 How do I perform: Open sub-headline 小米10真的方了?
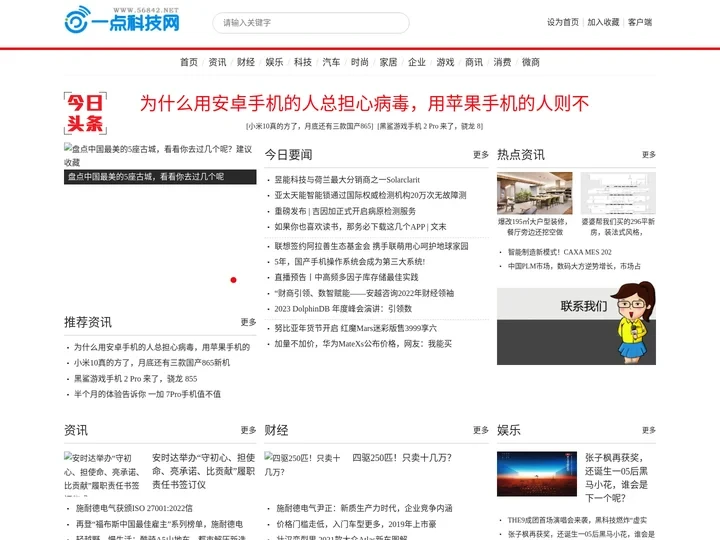(x=310, y=126)
